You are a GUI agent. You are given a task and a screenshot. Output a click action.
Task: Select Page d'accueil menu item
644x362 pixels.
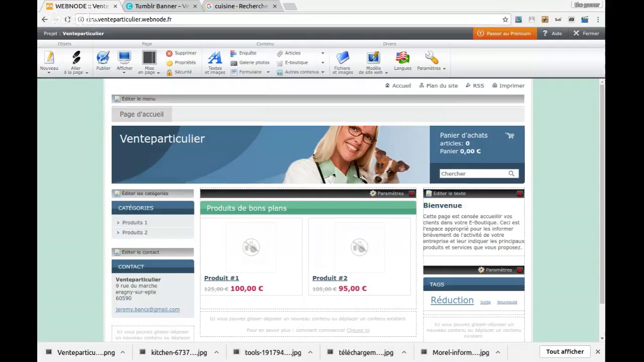point(141,114)
